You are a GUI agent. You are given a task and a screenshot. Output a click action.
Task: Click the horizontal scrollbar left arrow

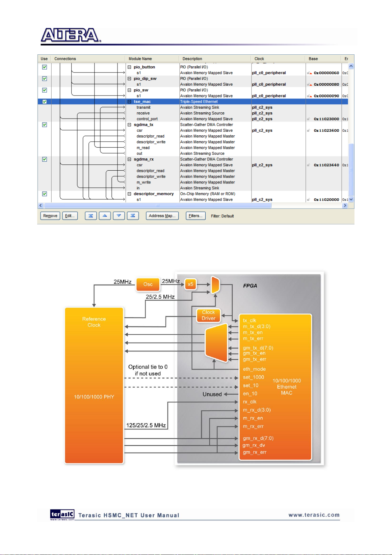coord(41,206)
